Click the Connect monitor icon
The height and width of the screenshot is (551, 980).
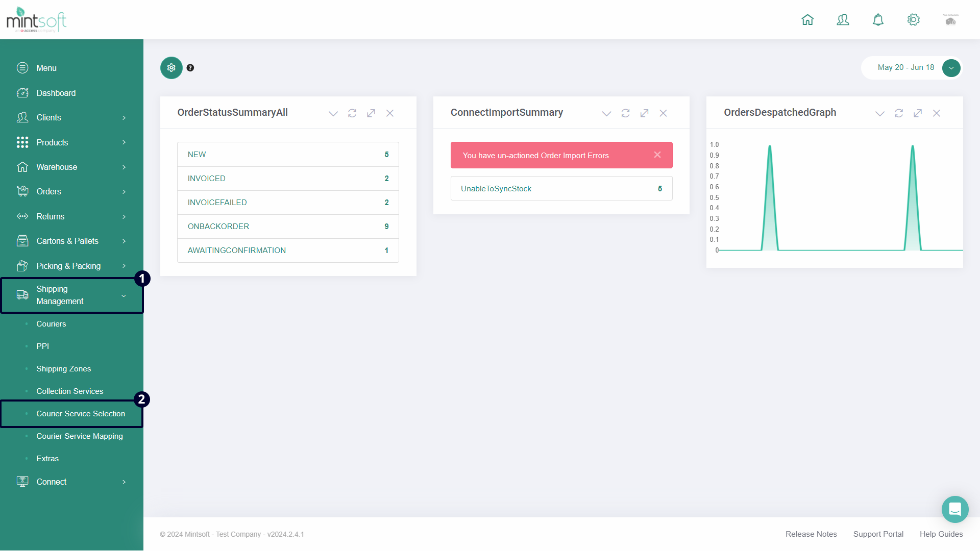point(22,482)
